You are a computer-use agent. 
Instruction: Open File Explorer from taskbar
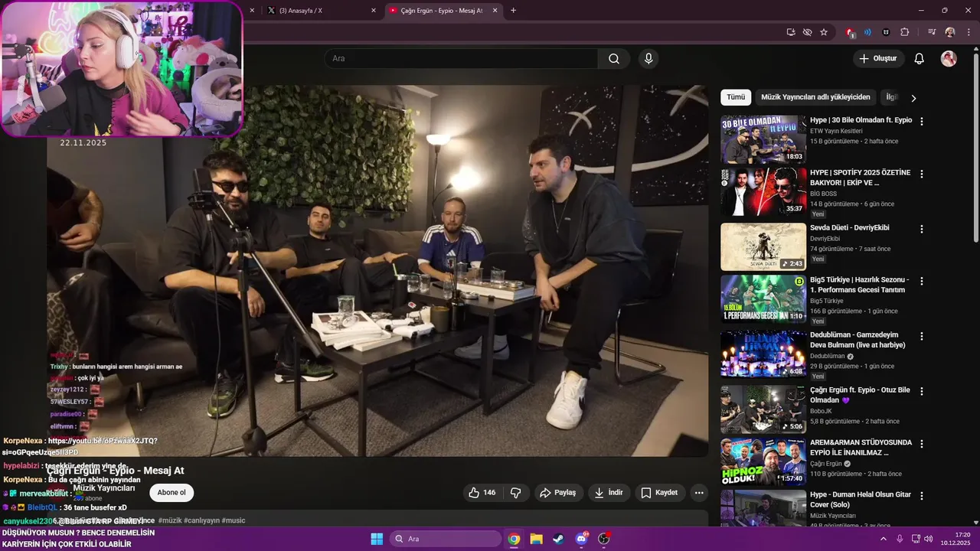(536, 539)
